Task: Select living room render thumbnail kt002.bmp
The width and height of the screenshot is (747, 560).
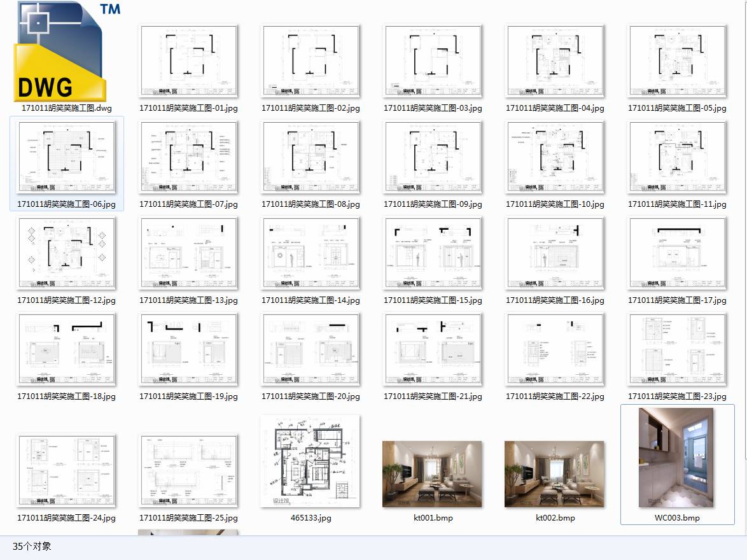Action: 554,474
